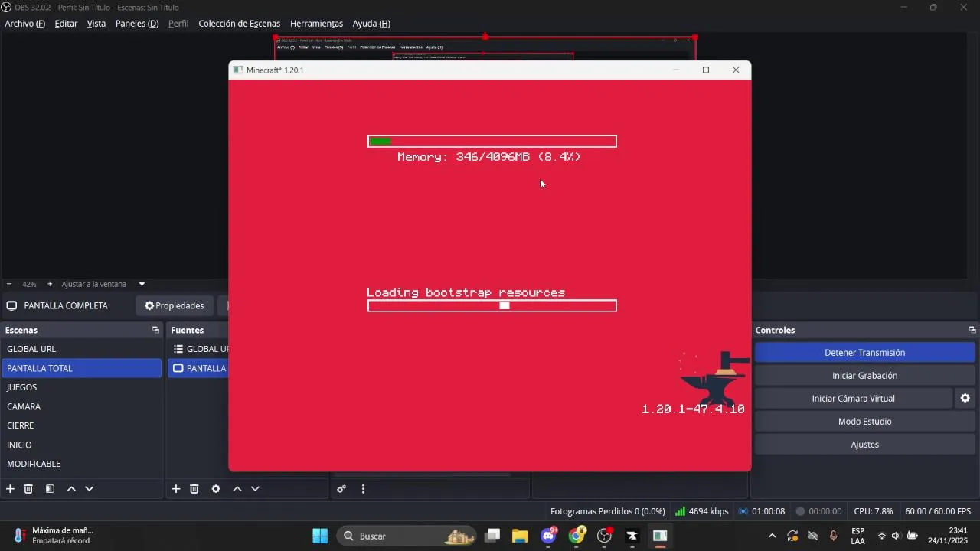Viewport: 980px width, 551px height.
Task: Move selected scene up in Escenas list
Action: pyautogui.click(x=71, y=489)
